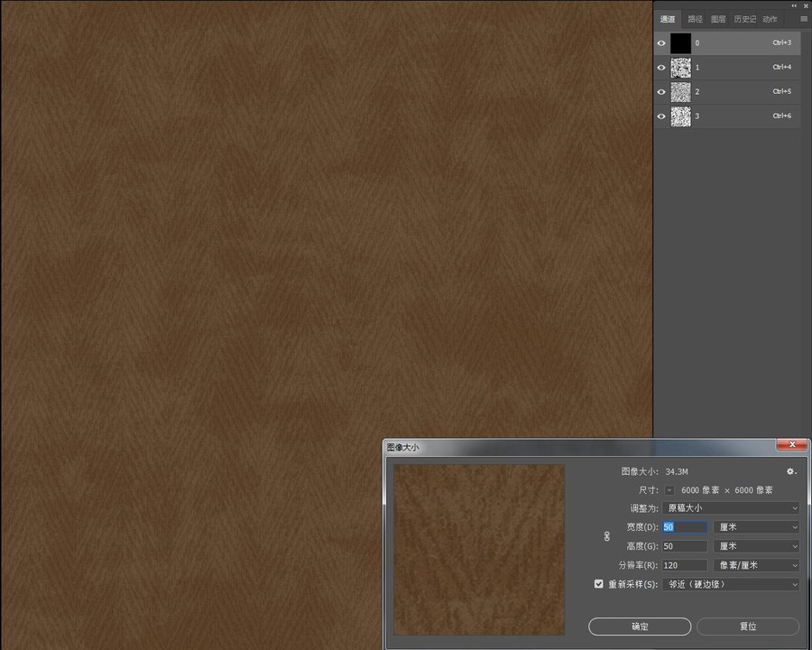Toggle the constrain proportions link icon

click(x=607, y=536)
